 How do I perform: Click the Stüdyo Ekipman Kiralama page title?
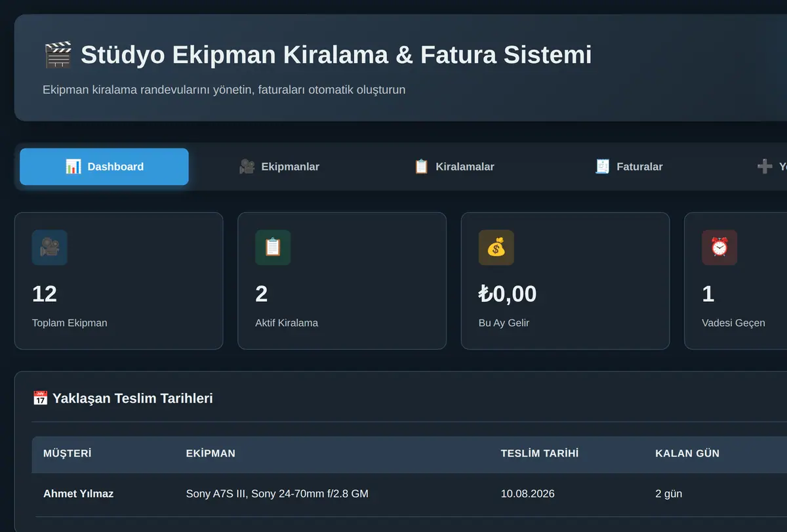pos(336,55)
